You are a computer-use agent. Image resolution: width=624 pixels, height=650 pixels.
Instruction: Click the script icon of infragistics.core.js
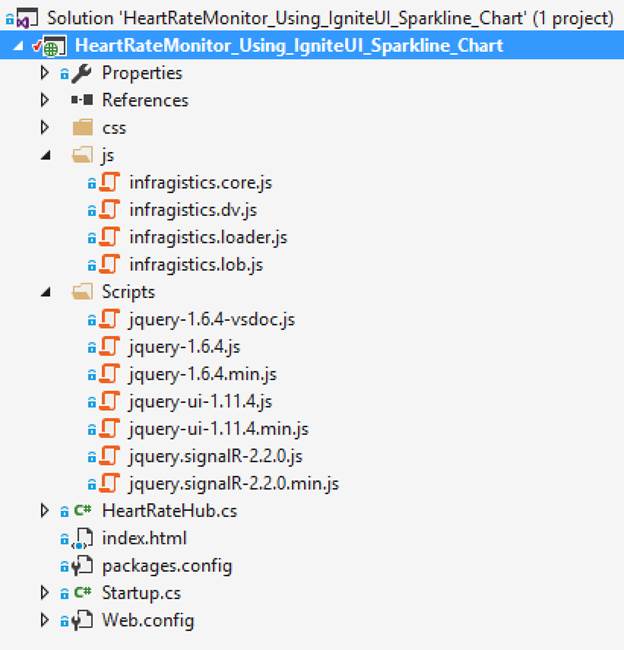click(109, 182)
